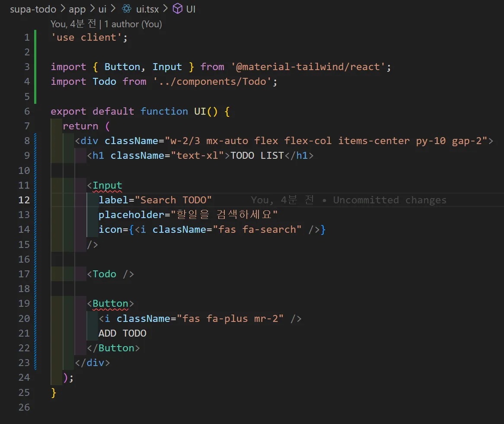Click the ui.tsx breadcrumb file
The image size is (504, 424).
147,9
